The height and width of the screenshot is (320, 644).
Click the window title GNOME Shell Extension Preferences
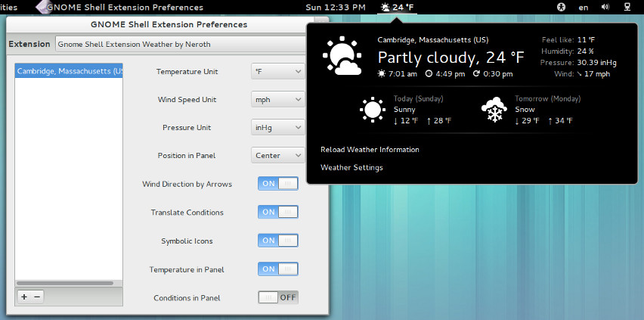coord(169,25)
